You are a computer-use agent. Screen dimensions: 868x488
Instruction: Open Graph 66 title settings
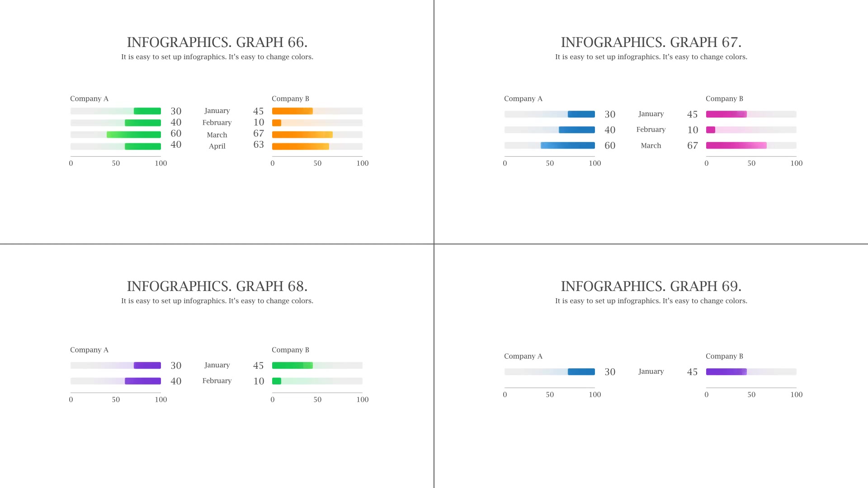coord(217,42)
